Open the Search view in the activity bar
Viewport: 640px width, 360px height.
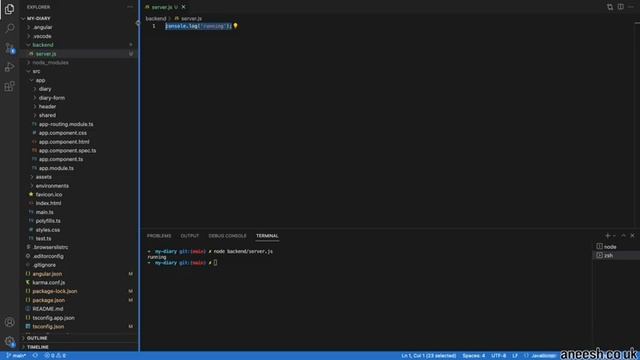pos(9,28)
